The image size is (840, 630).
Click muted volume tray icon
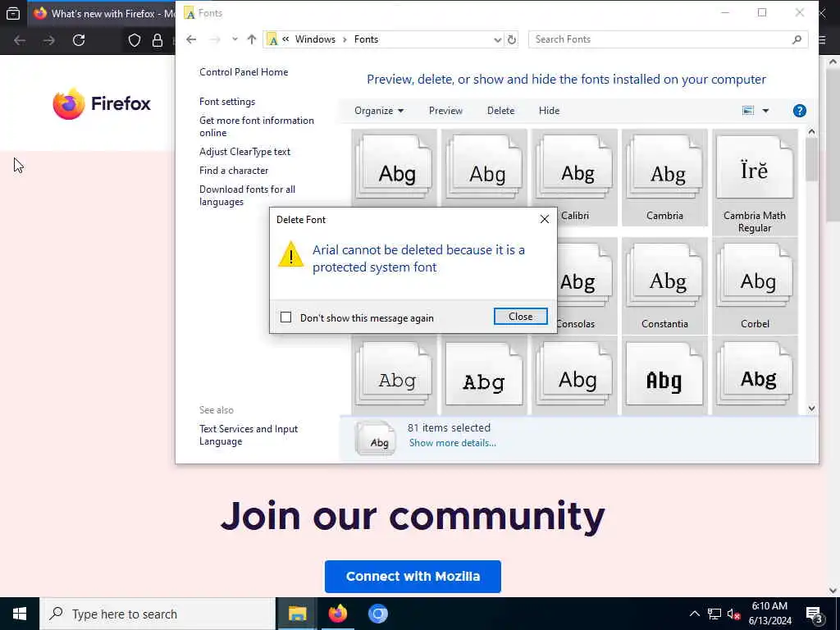[733, 614]
